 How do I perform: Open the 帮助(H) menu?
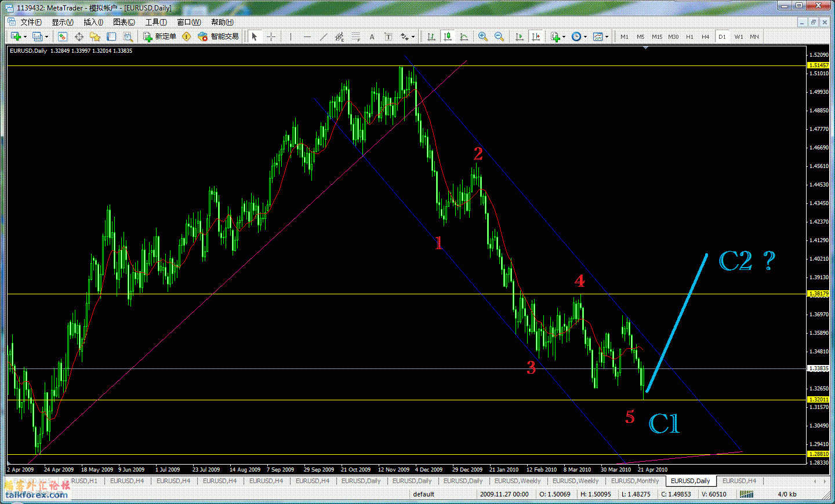222,22
